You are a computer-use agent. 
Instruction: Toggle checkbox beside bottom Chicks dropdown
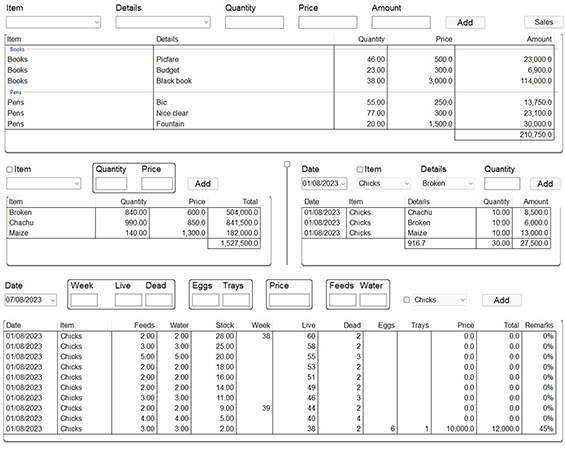[406, 300]
